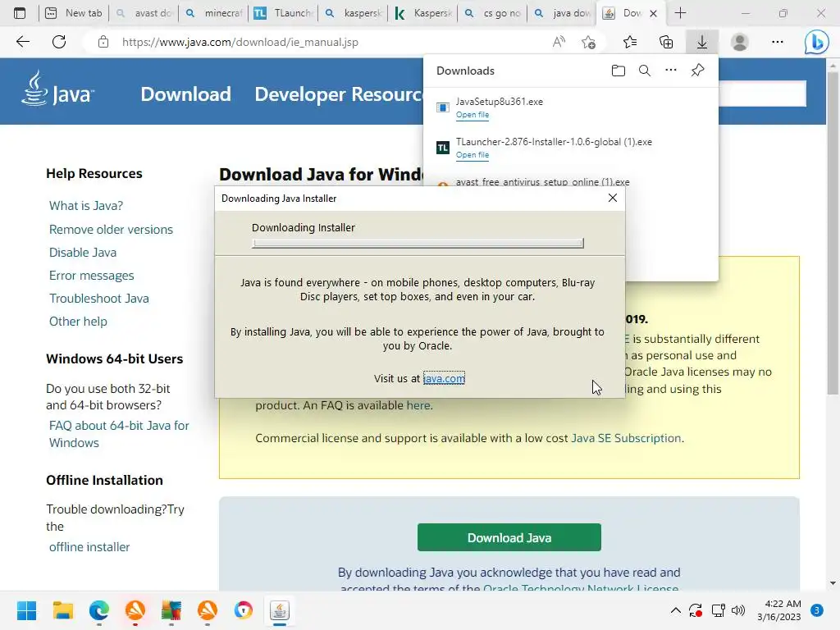
Task: Open the Error messages link
Action: 92,276
